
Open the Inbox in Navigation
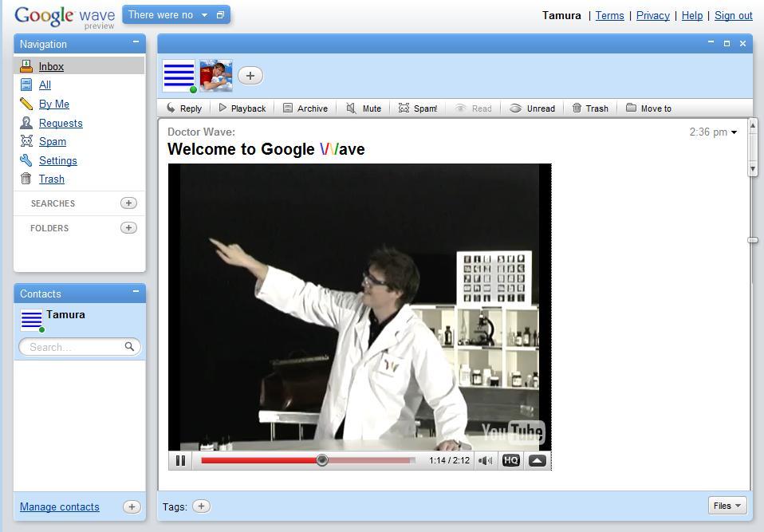click(51, 66)
